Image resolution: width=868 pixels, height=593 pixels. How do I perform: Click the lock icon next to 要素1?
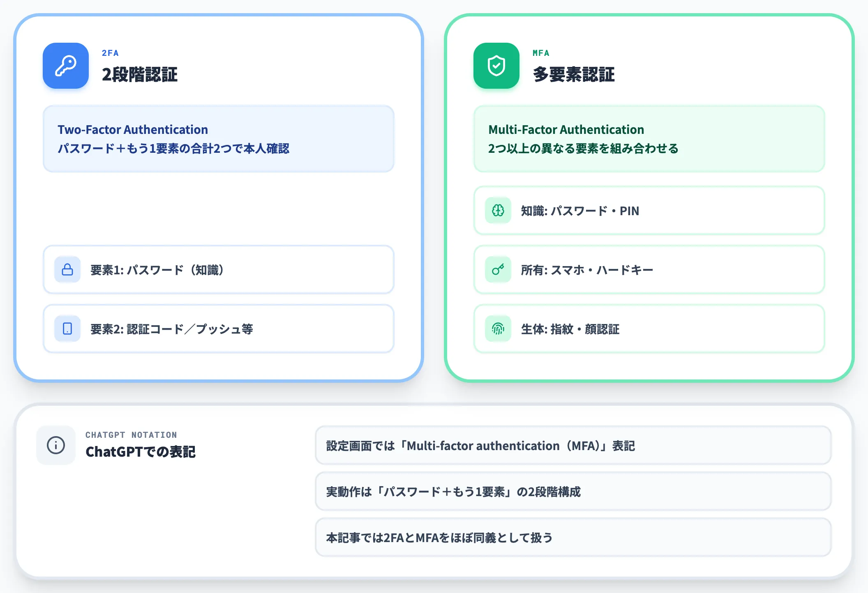click(67, 270)
